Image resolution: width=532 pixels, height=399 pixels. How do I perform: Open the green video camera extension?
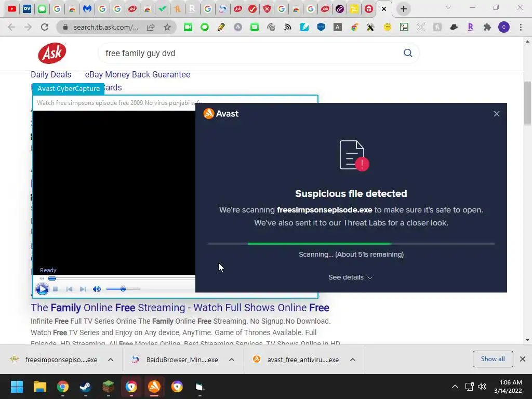click(188, 27)
